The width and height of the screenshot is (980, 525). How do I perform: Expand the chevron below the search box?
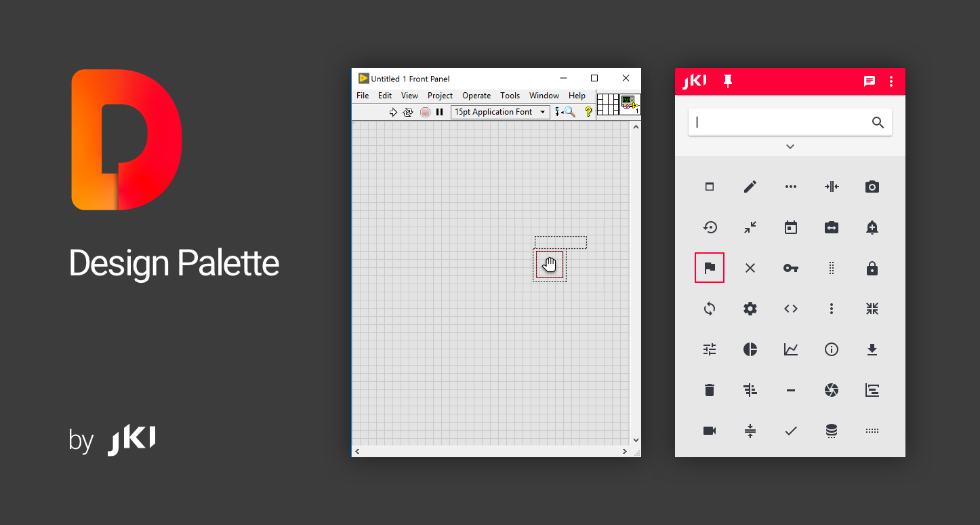[790, 147]
